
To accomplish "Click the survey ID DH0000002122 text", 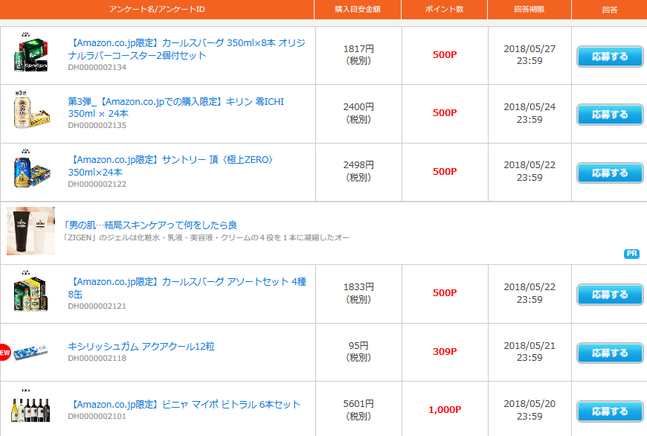I will pos(97,184).
